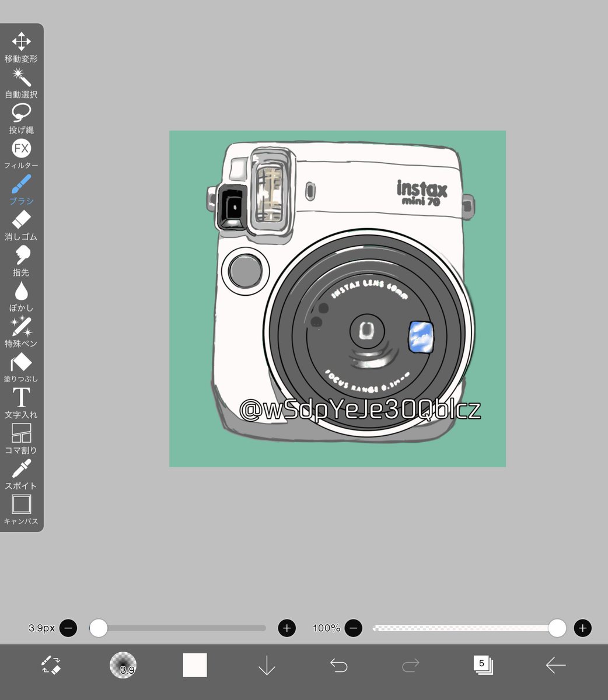Select the ぼかし blur tool
Screen dimensions: 608x700
[22, 296]
